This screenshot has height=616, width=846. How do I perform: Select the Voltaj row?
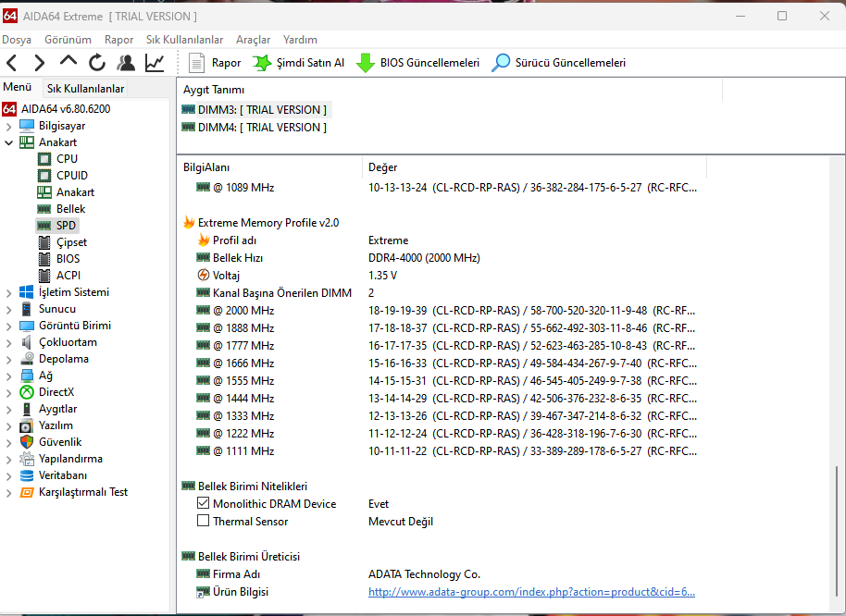[443, 276]
